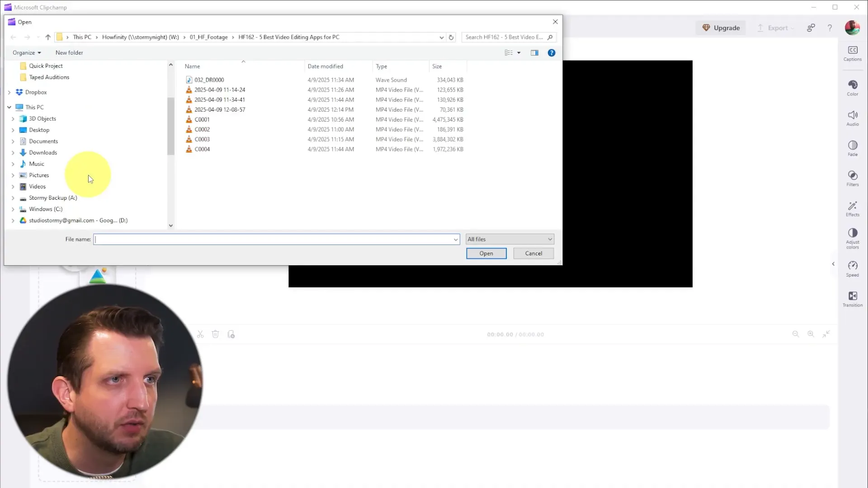Select the file 032_DR0000
Image resolution: width=868 pixels, height=488 pixels.
(x=209, y=80)
